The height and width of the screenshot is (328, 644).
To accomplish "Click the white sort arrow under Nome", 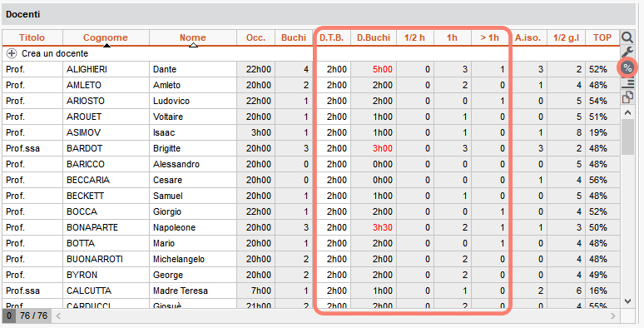I will 193,45.
